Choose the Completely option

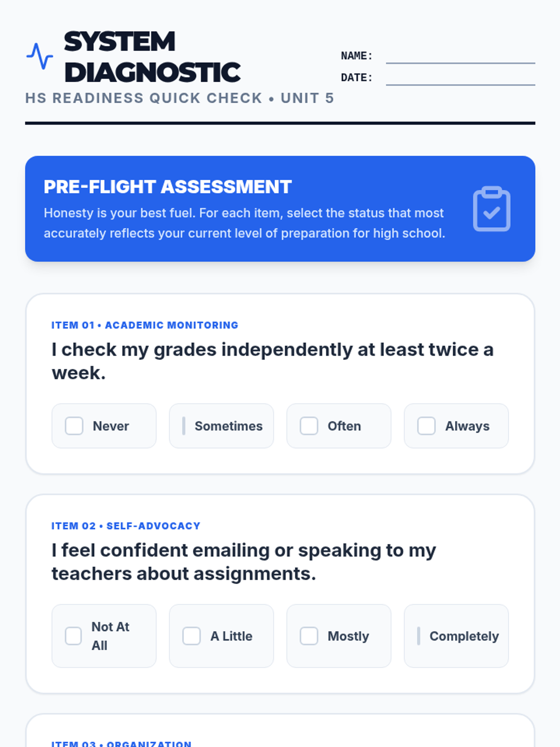point(456,636)
